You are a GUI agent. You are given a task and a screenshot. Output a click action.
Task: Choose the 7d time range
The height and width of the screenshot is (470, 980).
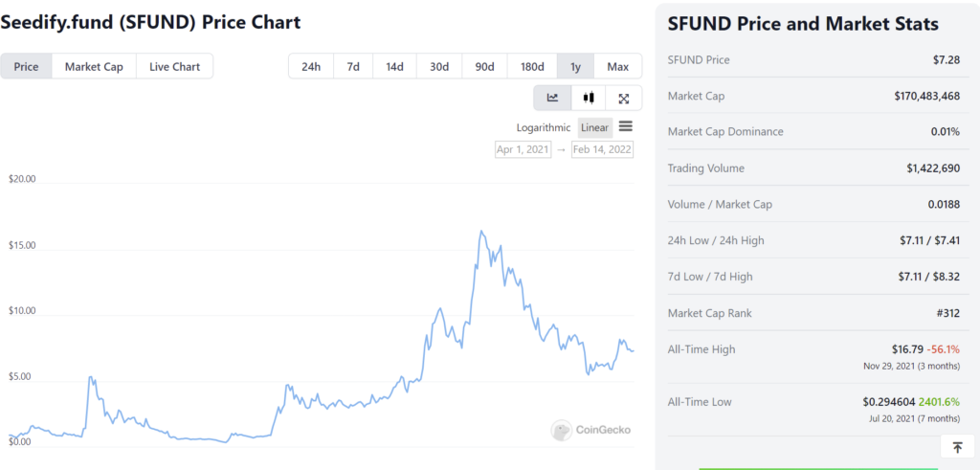(x=353, y=66)
